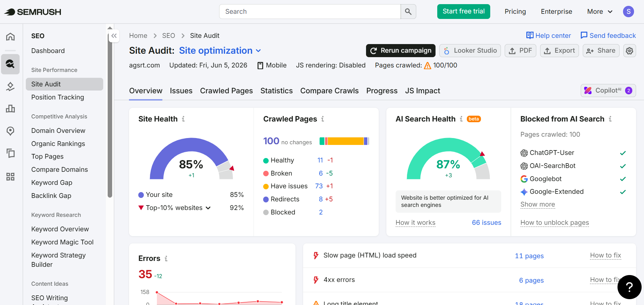Click How it works link
Viewport: 644px width, 305px height.
click(x=416, y=223)
